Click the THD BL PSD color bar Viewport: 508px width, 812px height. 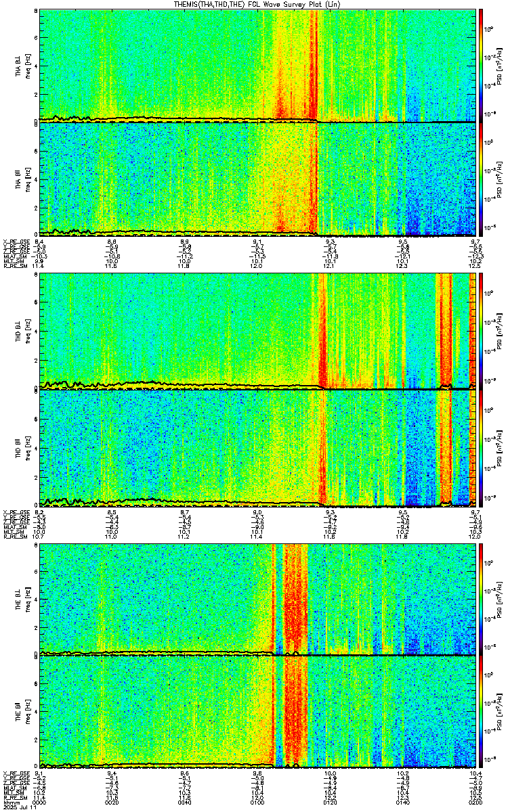coord(480,332)
